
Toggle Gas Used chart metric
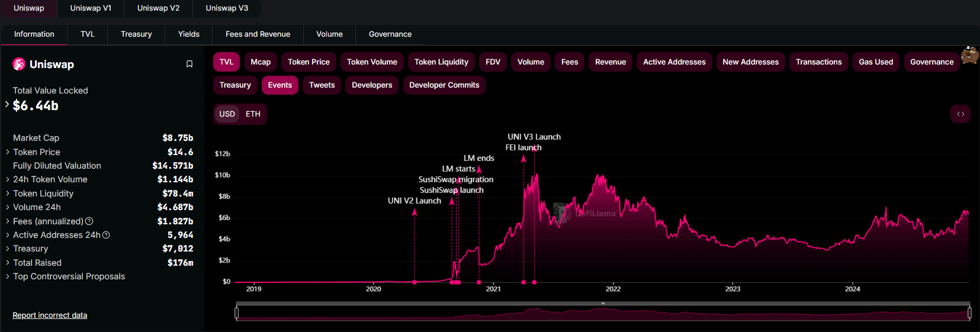pos(876,62)
